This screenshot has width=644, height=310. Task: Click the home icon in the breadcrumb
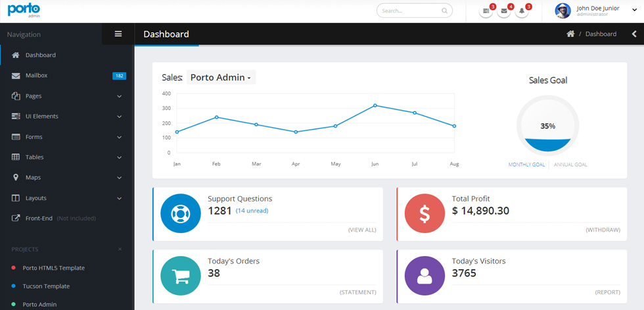[570, 34]
